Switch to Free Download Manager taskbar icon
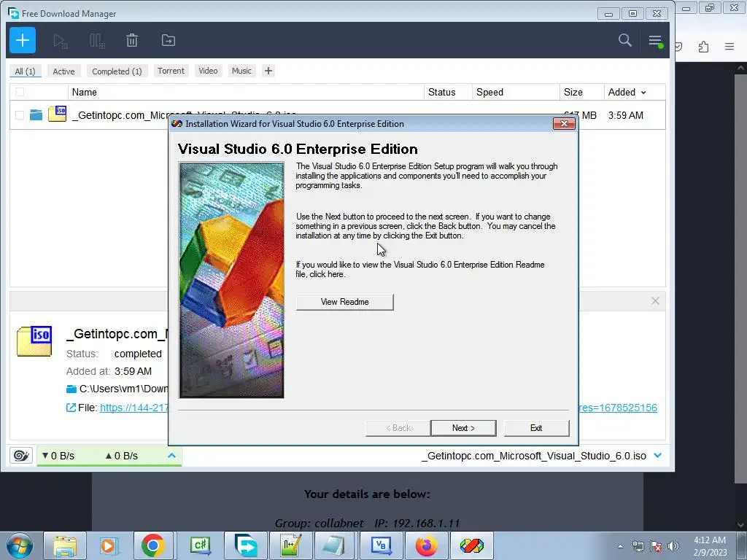 pyautogui.click(x=246, y=545)
